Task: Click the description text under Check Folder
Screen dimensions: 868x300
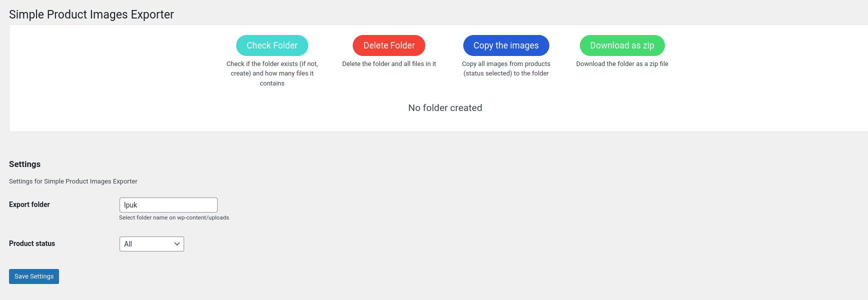Action: click(272, 73)
